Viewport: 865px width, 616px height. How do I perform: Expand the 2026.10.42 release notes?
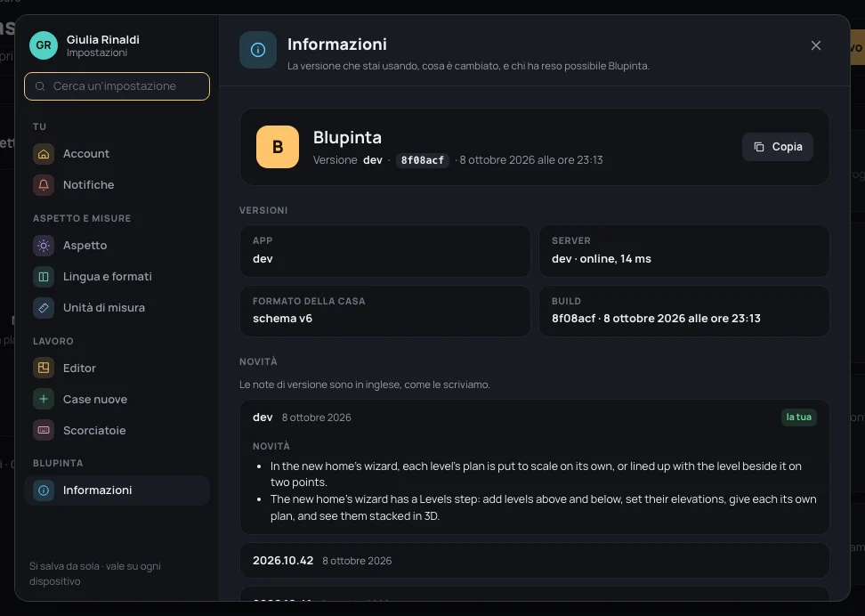pyautogui.click(x=535, y=561)
